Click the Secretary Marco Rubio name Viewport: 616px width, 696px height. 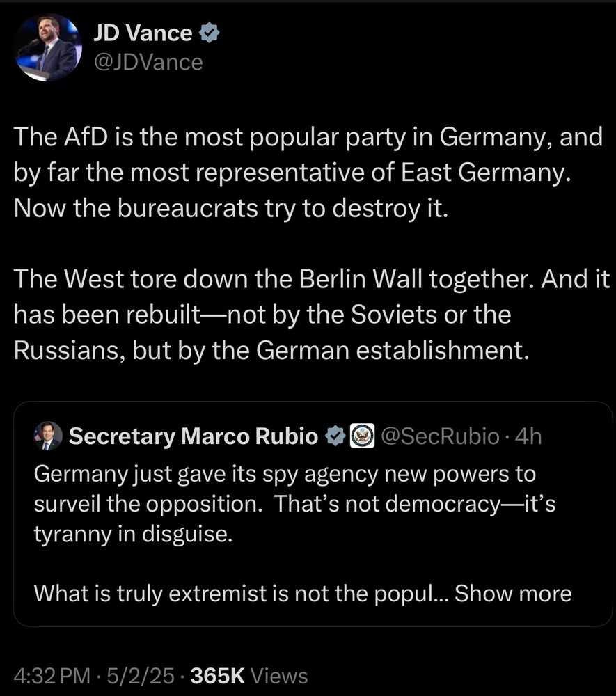(x=194, y=436)
